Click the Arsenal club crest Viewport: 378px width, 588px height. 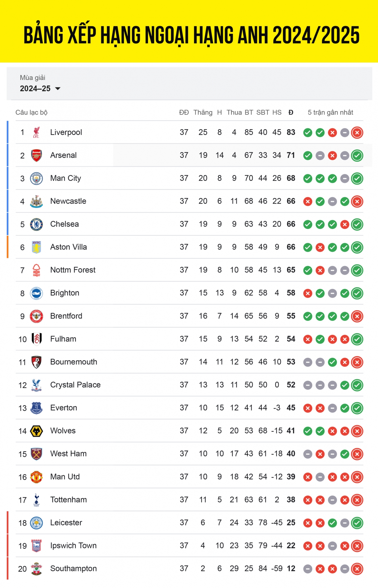tap(37, 155)
